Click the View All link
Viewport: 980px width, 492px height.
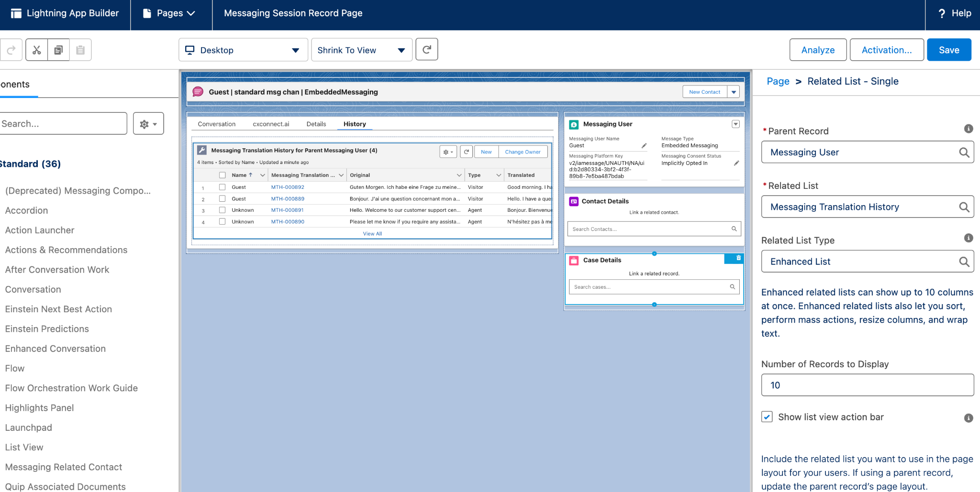(372, 234)
